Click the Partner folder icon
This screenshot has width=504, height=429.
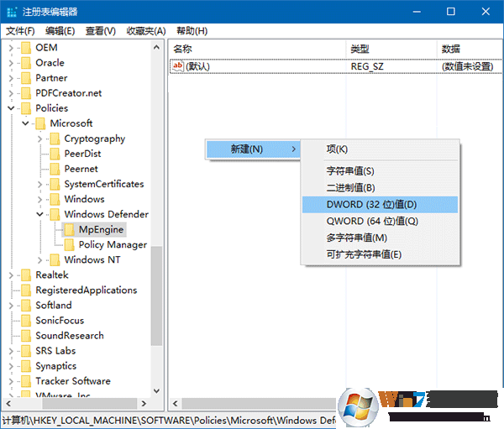click(26, 78)
